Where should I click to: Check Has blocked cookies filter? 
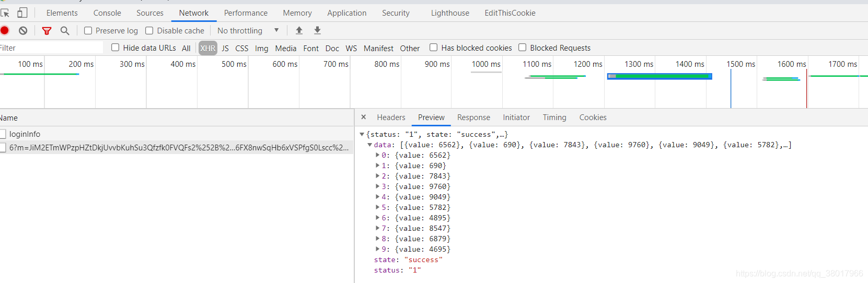[x=434, y=48]
